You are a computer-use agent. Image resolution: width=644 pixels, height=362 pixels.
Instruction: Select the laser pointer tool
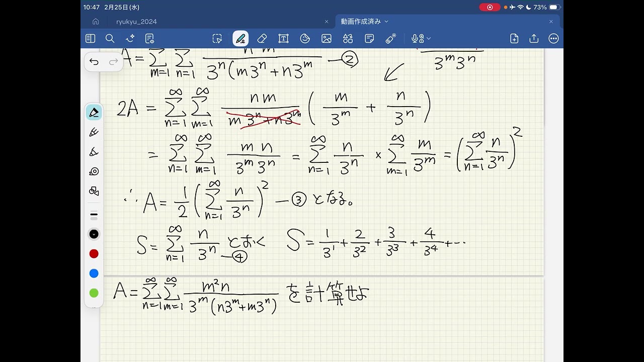[391, 39]
